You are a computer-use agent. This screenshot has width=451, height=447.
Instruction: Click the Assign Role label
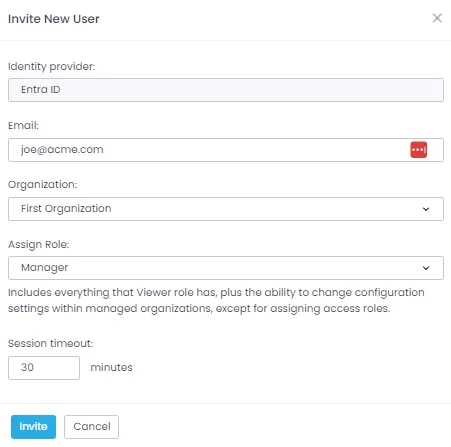point(39,245)
